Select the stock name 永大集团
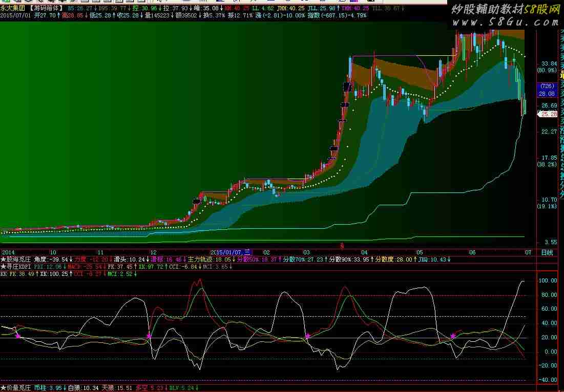564x392 pixels. pos(13,8)
